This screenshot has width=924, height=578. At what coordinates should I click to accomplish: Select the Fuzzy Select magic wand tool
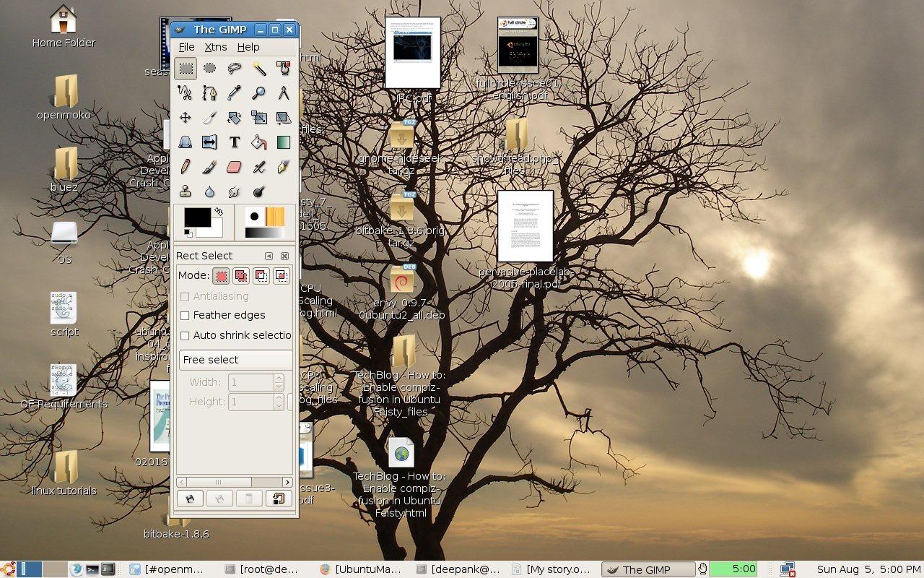pos(259,69)
